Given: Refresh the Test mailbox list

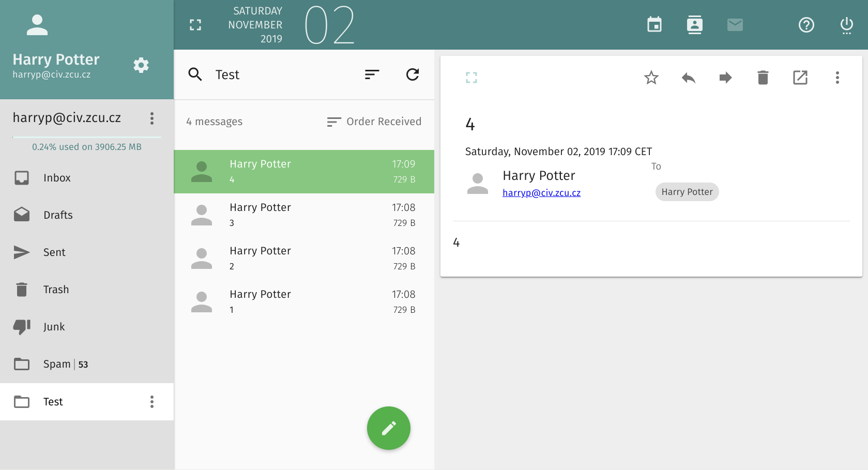Looking at the screenshot, I should point(412,75).
